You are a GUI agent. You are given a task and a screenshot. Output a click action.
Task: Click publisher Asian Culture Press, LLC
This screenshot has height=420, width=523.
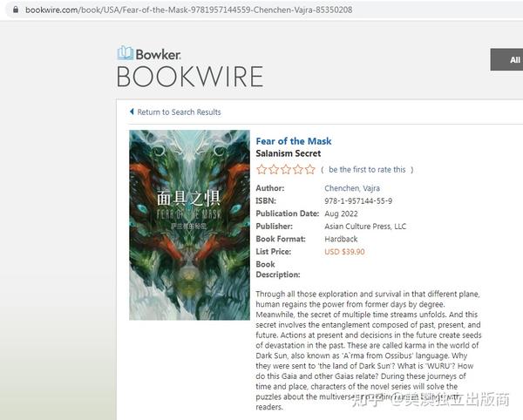click(365, 227)
